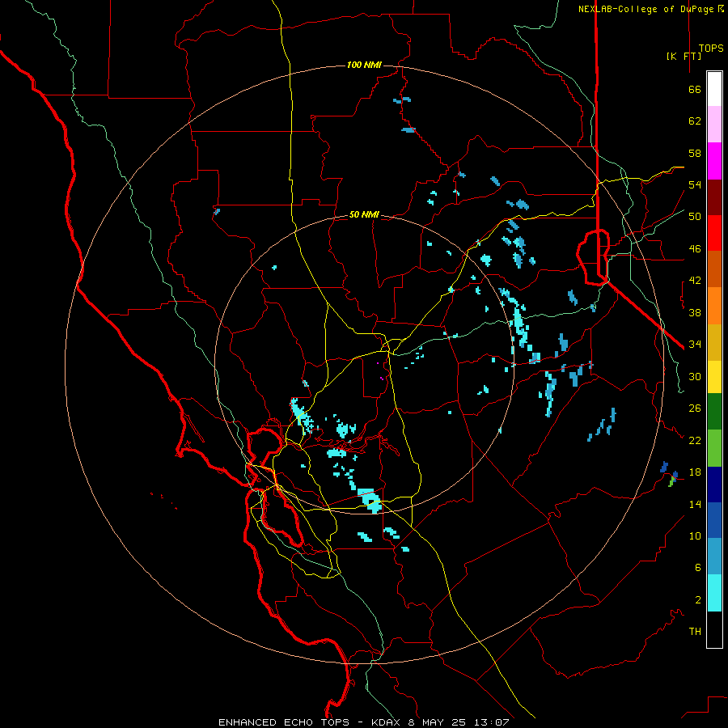This screenshot has height=728, width=728.
Task: Click the "30" legend value
Action: (x=695, y=376)
